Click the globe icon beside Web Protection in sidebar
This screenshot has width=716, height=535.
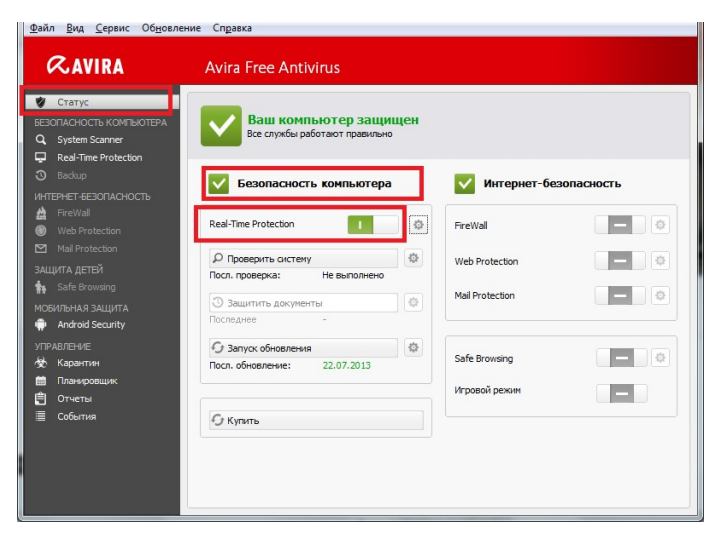(x=41, y=231)
